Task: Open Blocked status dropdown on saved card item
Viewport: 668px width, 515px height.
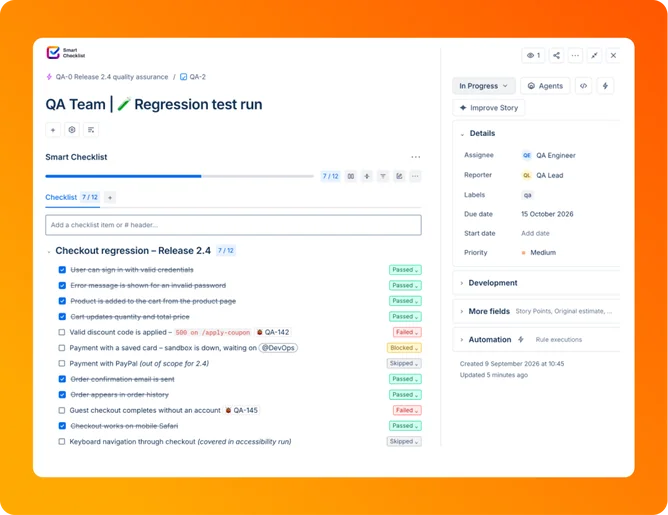Action: click(404, 348)
